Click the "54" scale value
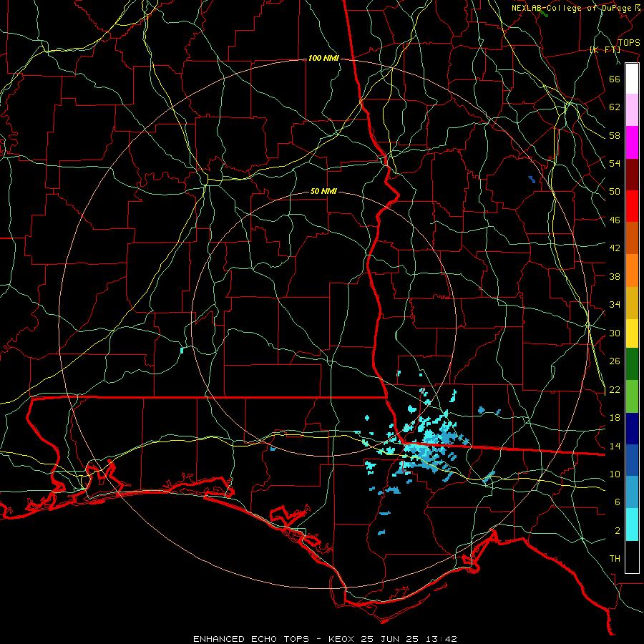Image resolution: width=644 pixels, height=644 pixels. coord(615,163)
